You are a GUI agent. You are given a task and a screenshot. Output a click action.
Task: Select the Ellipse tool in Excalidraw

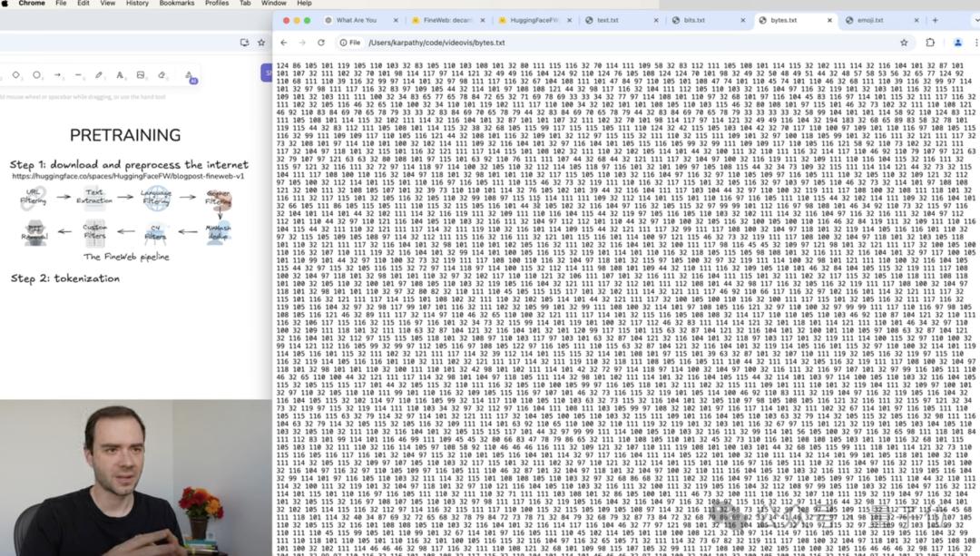37,75
